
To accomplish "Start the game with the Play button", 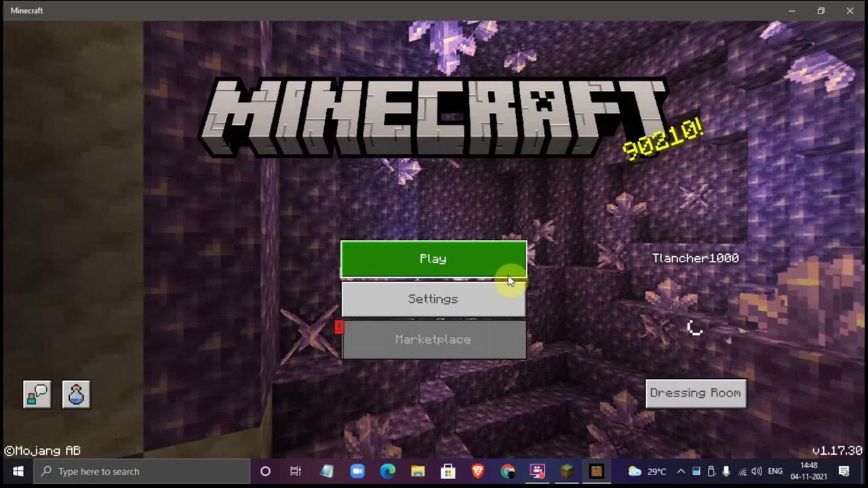I will click(x=433, y=259).
